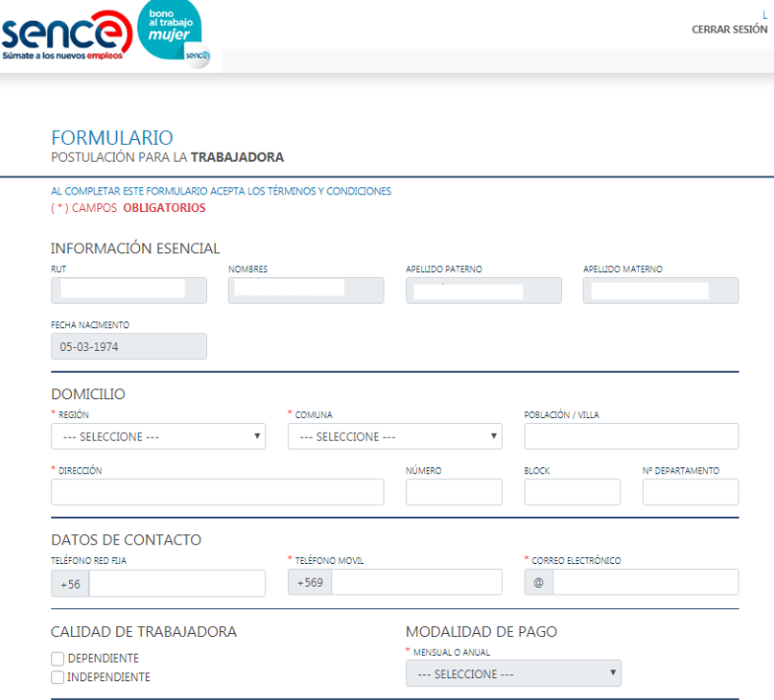This screenshot has width=774, height=700.
Task: Click Cerrar Sesión link
Action: pyautogui.click(x=729, y=30)
